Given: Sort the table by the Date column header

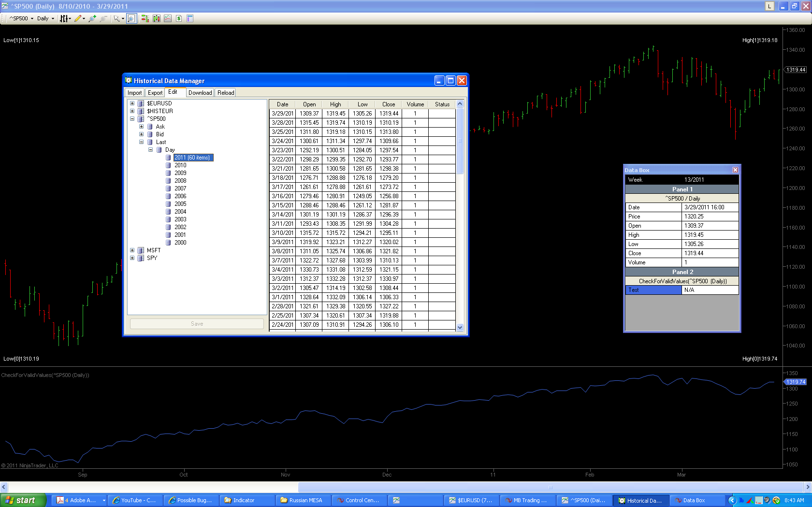Looking at the screenshot, I should pyautogui.click(x=282, y=104).
